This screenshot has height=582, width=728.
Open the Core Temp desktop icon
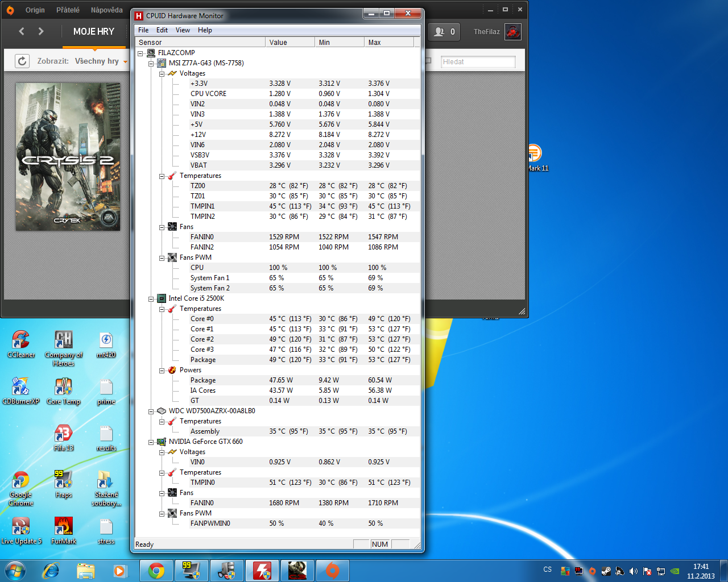click(x=64, y=391)
